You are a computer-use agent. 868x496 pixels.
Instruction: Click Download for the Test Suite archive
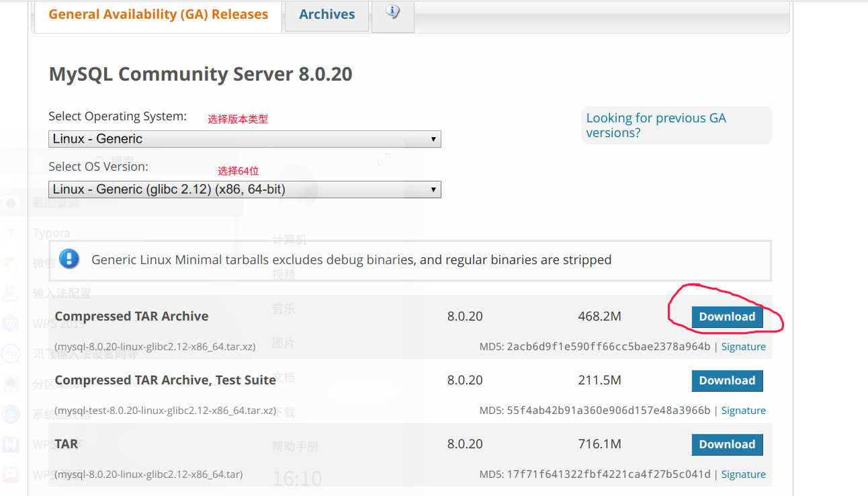(x=727, y=380)
